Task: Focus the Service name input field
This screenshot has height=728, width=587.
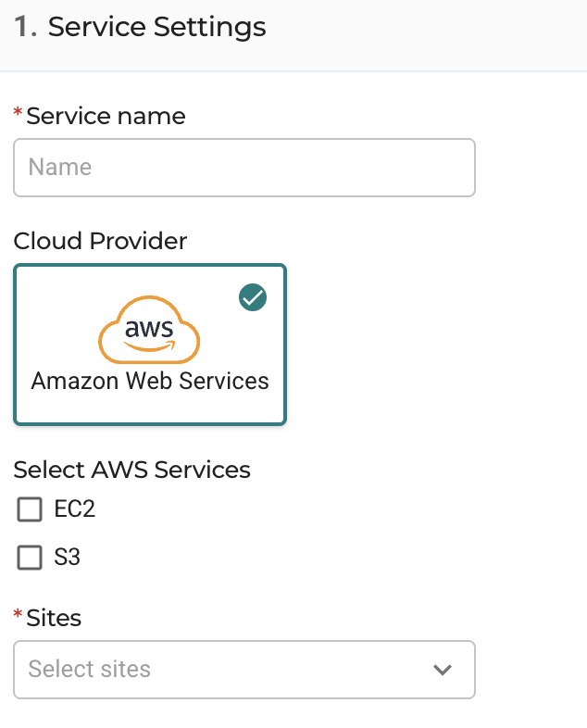Action: point(244,168)
